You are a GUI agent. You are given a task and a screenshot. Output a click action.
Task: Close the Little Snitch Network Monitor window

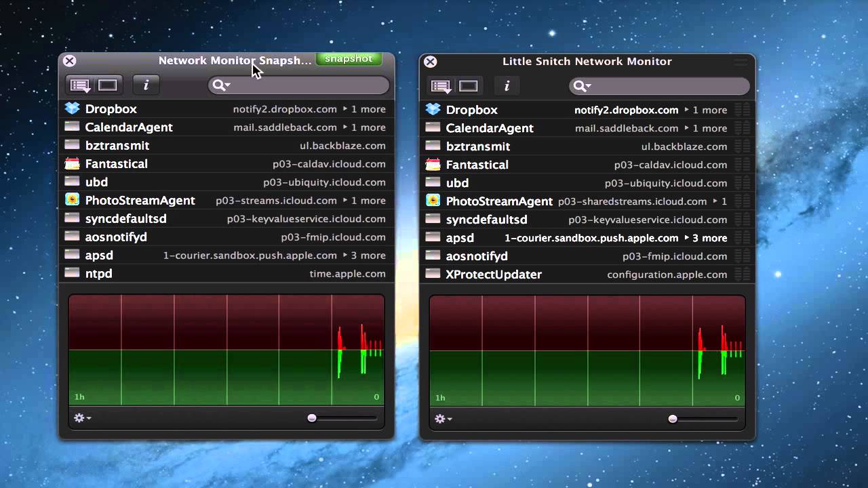click(430, 62)
